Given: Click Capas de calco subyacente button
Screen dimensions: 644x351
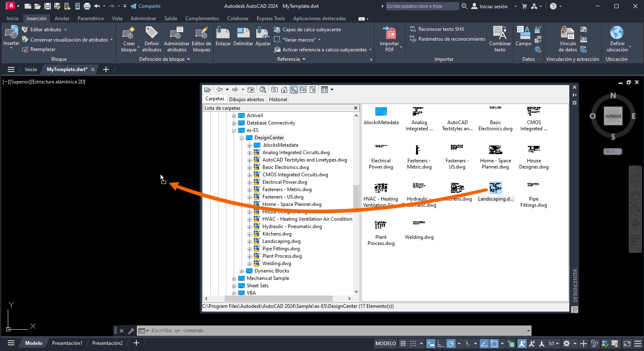Looking at the screenshot, I should point(308,30).
